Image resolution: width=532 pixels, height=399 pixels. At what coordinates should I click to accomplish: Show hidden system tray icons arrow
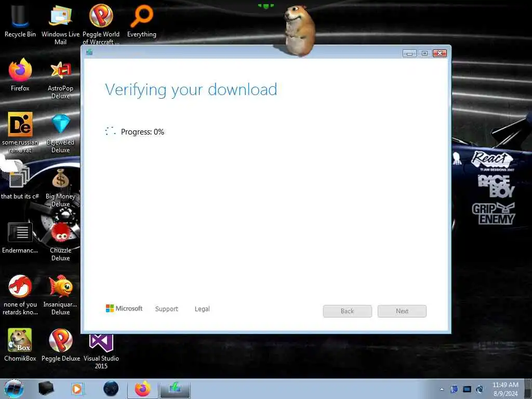(x=442, y=390)
